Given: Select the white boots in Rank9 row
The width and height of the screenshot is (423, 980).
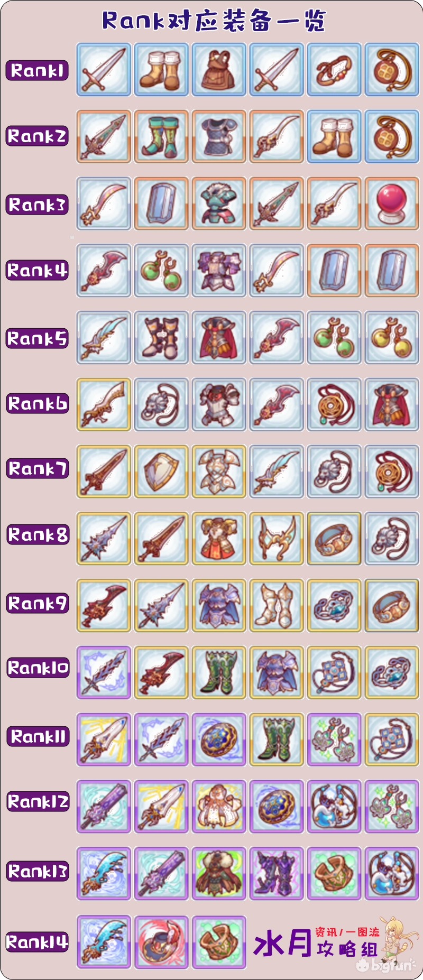Looking at the screenshot, I should pyautogui.click(x=277, y=605).
